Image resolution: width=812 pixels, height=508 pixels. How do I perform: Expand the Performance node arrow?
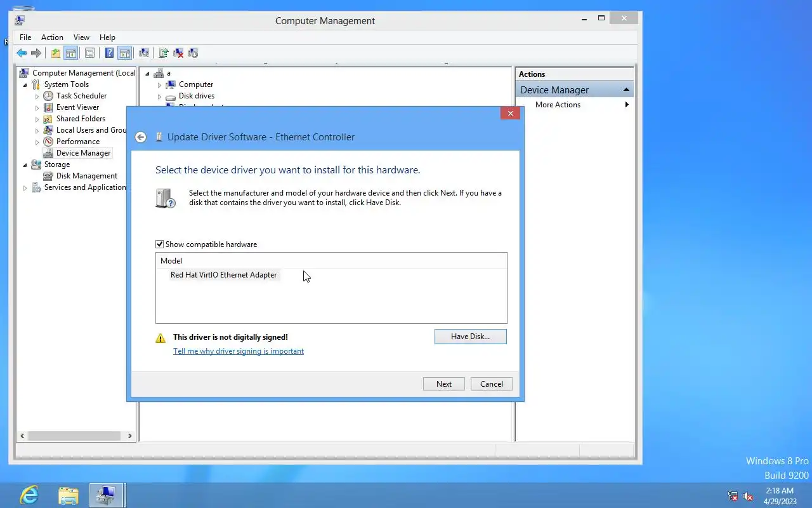37,142
